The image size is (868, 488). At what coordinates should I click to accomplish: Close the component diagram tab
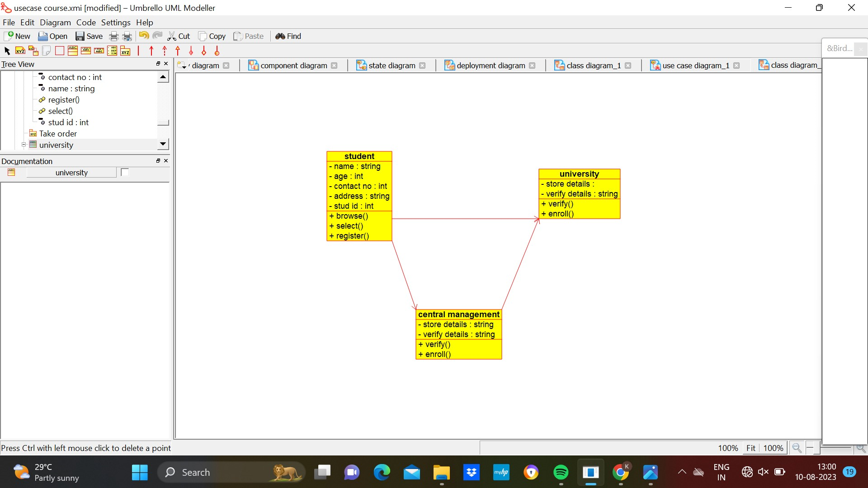pos(334,66)
